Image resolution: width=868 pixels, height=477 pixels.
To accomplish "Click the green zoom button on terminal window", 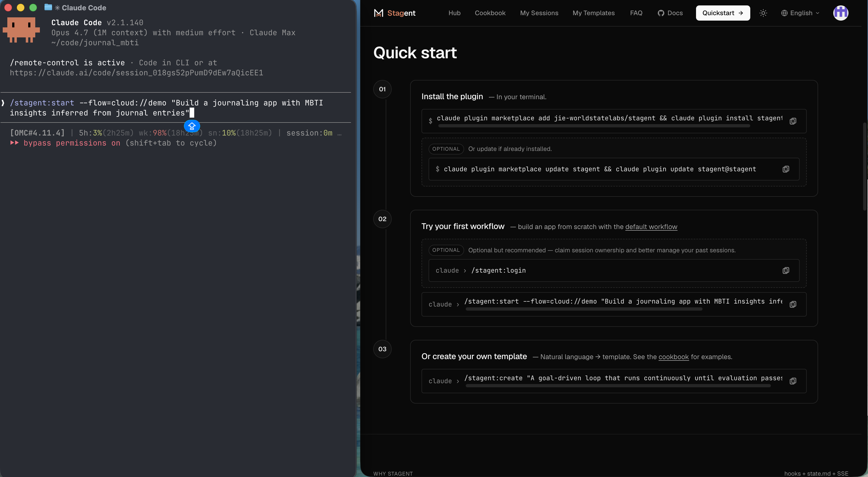I will 33,7.
